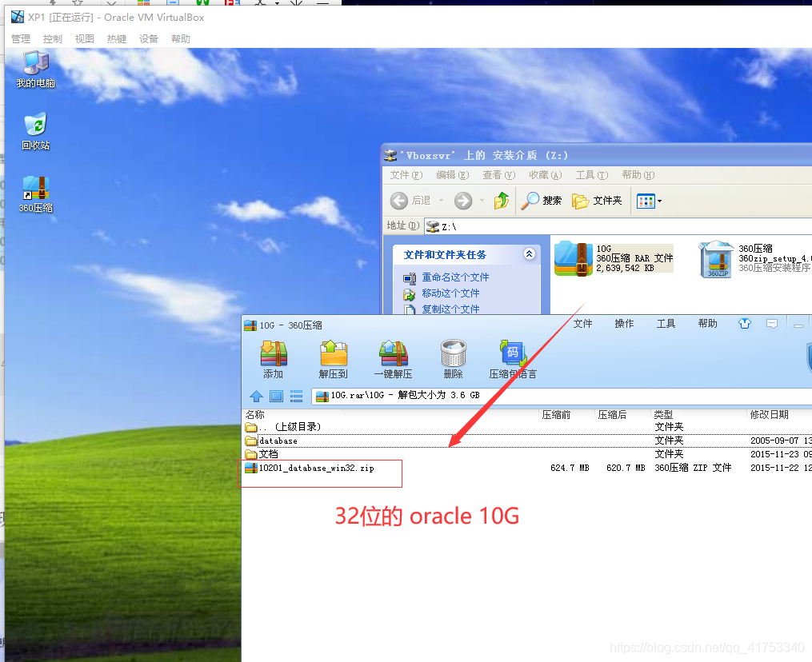Screen dimensions: 812x662
Task: Open Forward history dropdown arrow
Action: [482, 201]
